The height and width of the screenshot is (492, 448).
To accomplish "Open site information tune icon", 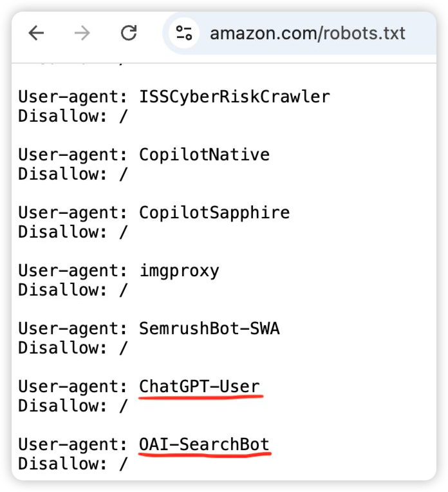I will [185, 33].
